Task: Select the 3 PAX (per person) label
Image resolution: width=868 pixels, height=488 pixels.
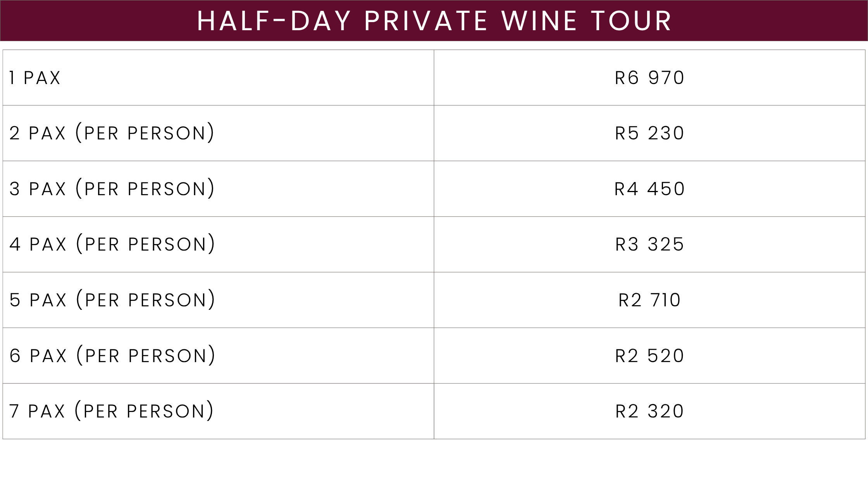Action: (112, 189)
